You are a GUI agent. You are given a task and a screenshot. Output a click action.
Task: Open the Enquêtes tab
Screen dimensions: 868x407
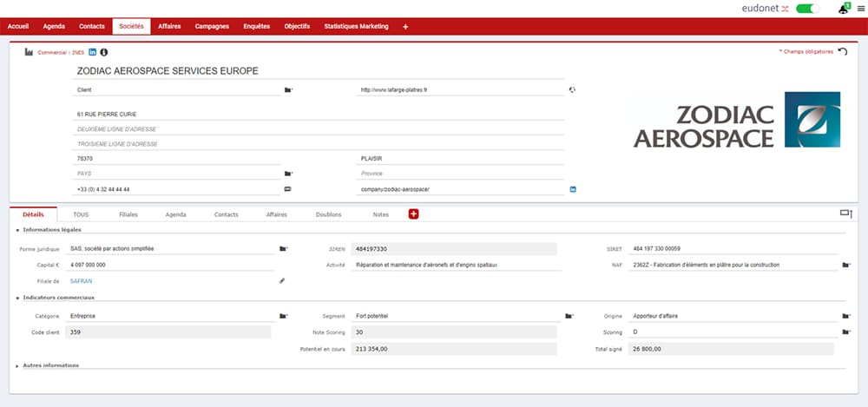tap(256, 27)
